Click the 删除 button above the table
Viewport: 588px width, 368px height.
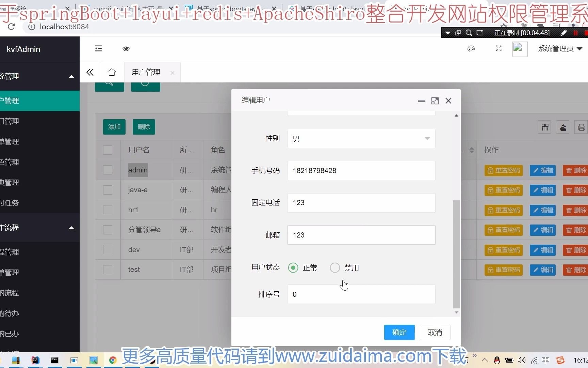[144, 127]
